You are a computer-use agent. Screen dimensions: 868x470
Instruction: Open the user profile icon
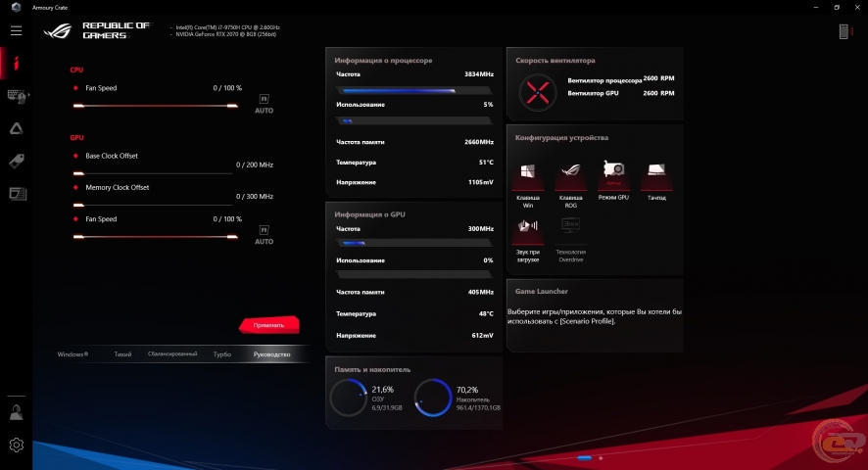tap(16, 412)
